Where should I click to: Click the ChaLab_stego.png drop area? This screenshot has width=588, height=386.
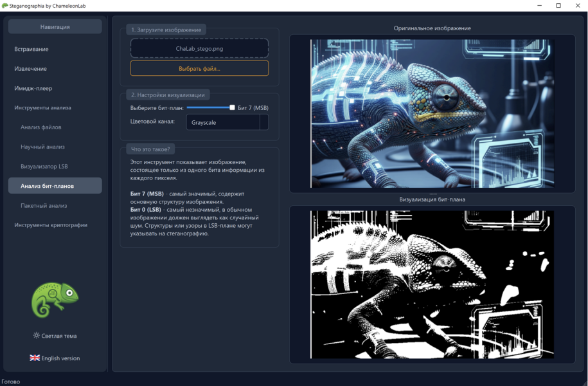[x=199, y=48]
